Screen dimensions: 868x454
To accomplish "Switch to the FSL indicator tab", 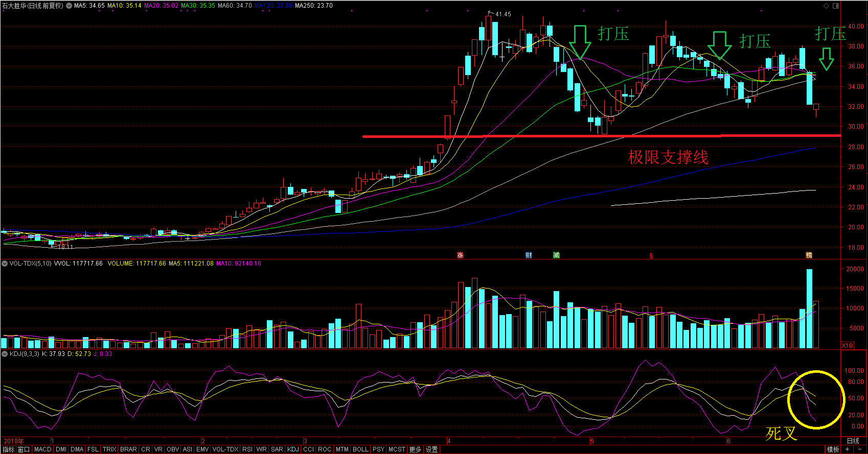I will (x=93, y=449).
